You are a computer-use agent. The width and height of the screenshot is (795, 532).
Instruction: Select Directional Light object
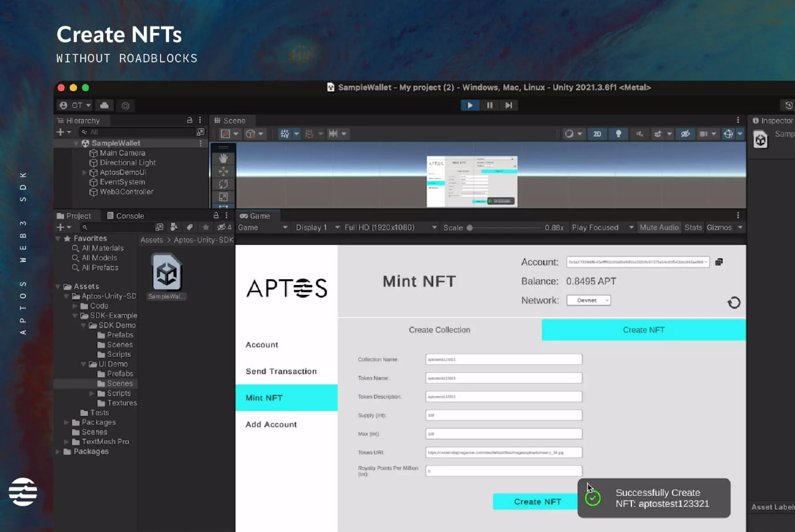(x=128, y=163)
